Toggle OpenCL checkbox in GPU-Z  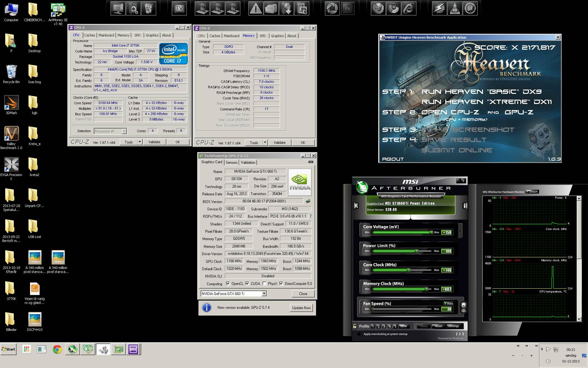[x=228, y=283]
